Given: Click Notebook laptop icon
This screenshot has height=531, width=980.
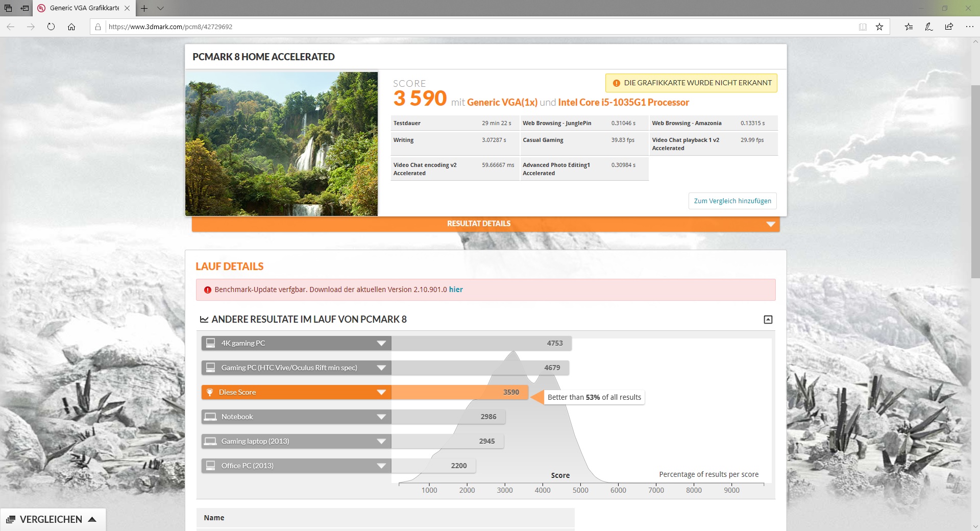Looking at the screenshot, I should click(x=210, y=417).
